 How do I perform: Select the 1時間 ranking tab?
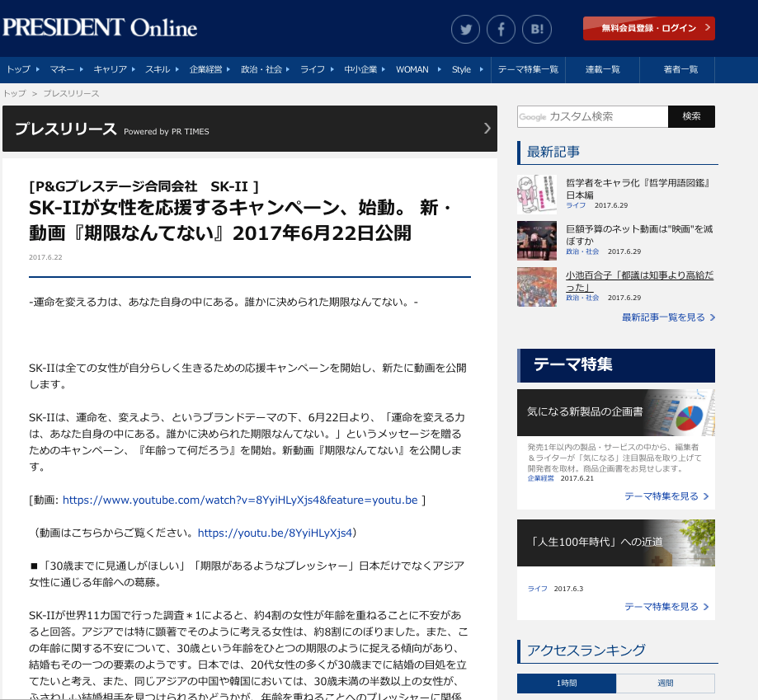click(567, 683)
